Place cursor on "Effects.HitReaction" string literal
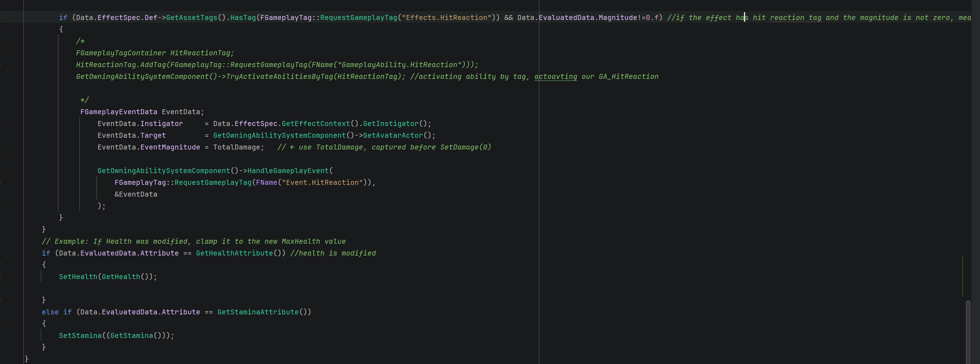 pos(447,18)
